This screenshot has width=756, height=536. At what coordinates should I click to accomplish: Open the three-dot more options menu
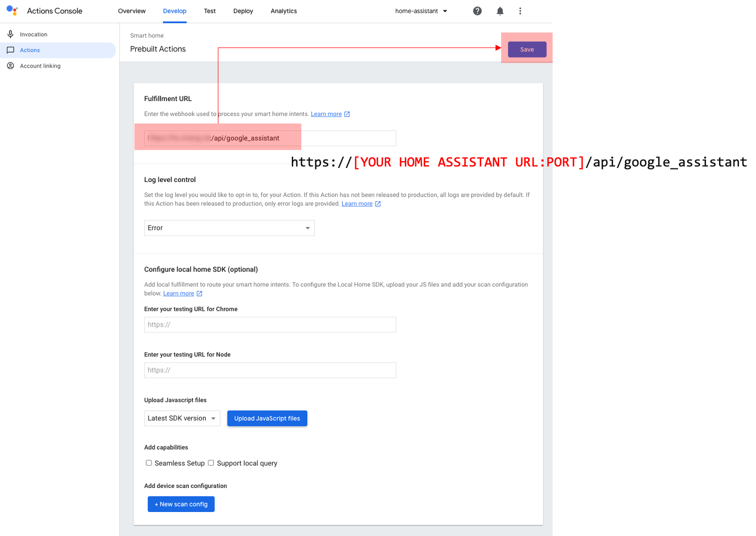(520, 11)
